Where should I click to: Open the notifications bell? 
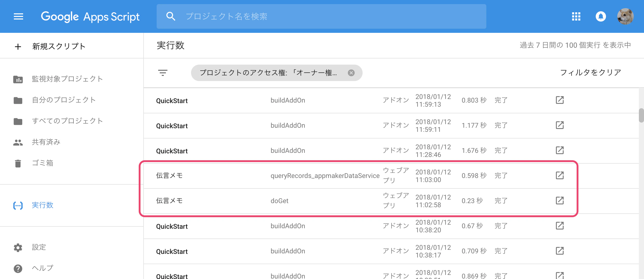click(x=601, y=17)
